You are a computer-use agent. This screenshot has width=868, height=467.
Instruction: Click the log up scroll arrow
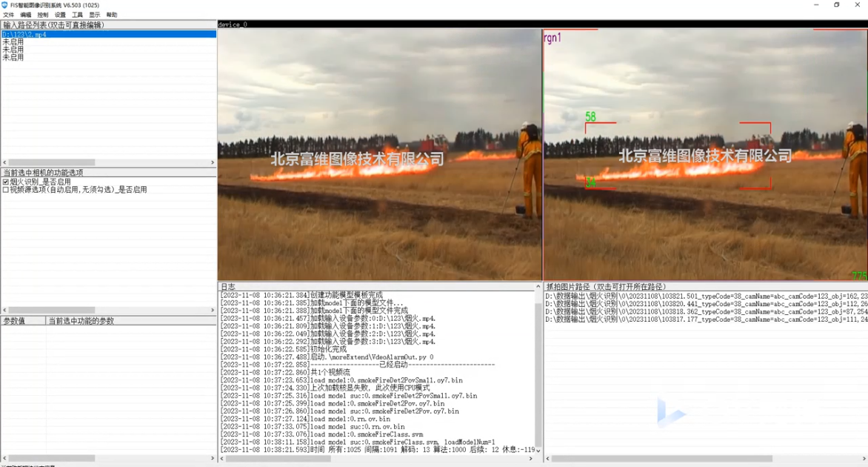pyautogui.click(x=538, y=286)
